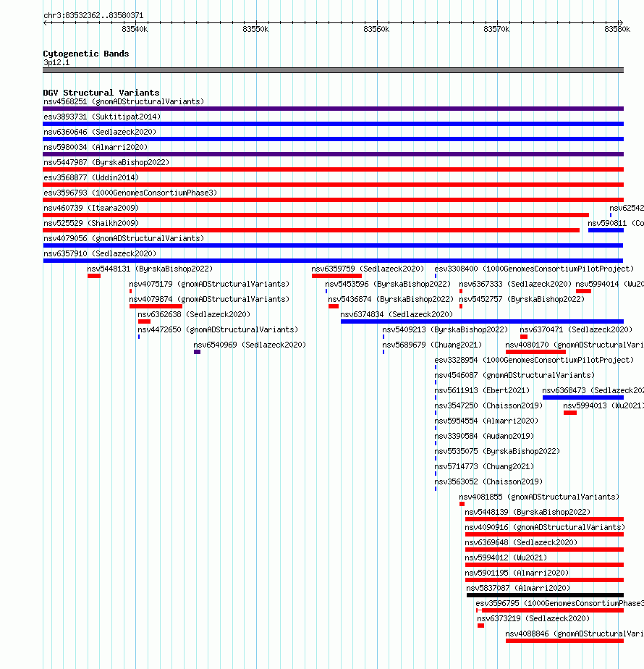This screenshot has height=669, width=644.
Task: Click the nsv6362638 Sedlazeck2020 label
Action: pyautogui.click(x=194, y=314)
